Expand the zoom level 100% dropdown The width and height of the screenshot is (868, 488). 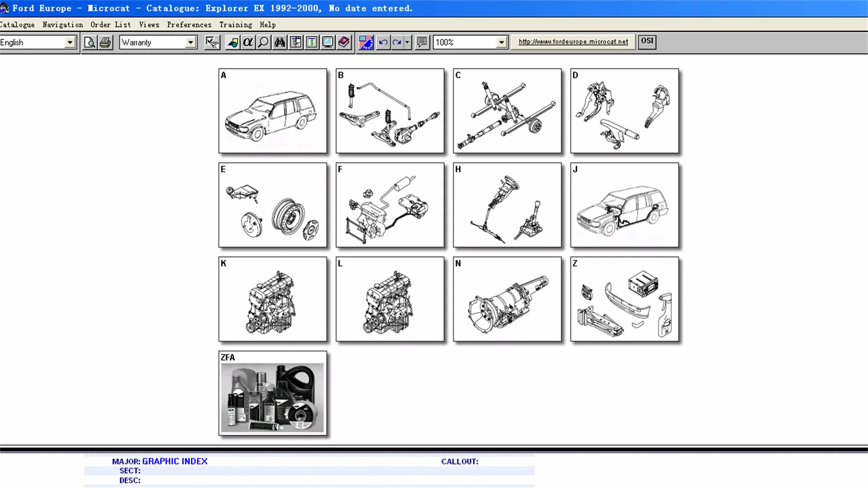coord(502,42)
